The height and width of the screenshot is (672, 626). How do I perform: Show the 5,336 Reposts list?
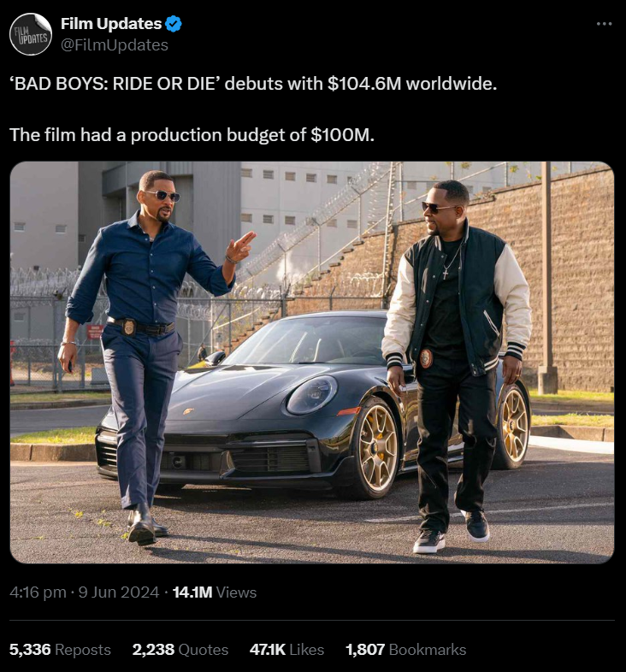(x=60, y=650)
